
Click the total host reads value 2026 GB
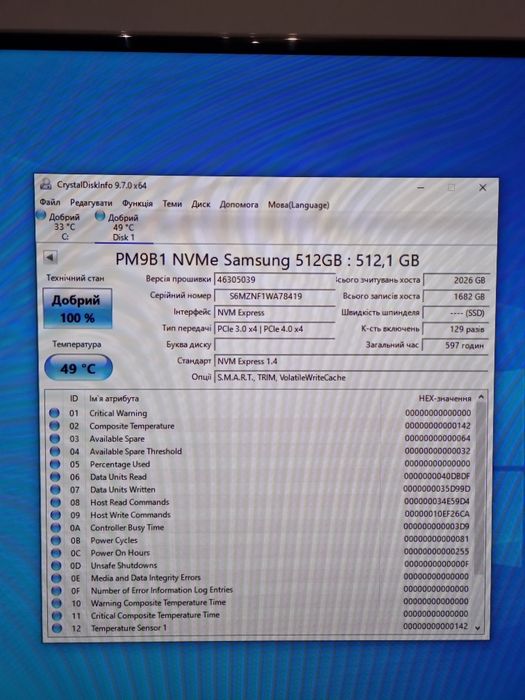[456, 280]
